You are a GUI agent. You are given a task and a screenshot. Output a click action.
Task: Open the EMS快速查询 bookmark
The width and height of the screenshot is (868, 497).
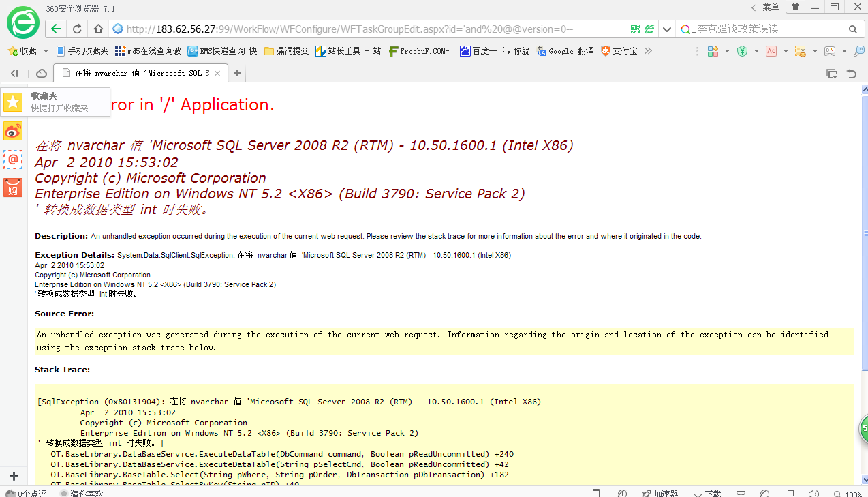click(x=222, y=51)
